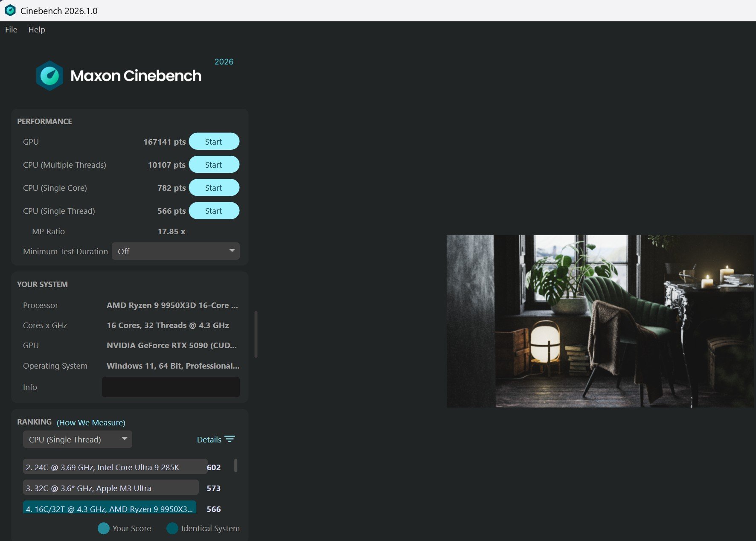
Task: Click ranking score 573
Action: coord(214,488)
